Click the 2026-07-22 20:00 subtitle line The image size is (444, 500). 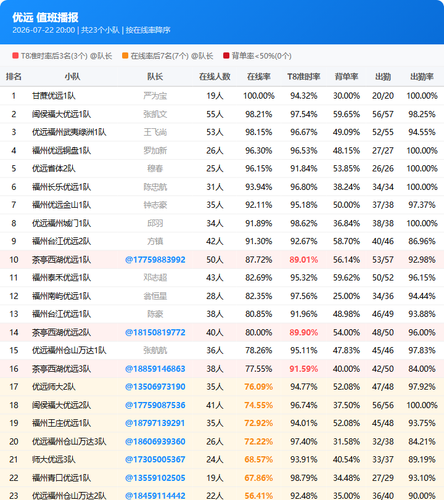click(91, 30)
